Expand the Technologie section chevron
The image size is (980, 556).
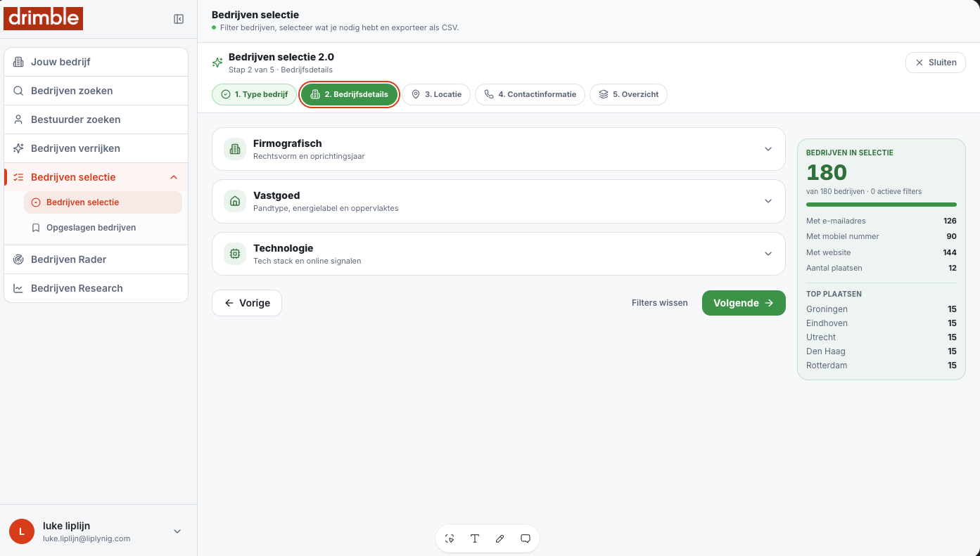768,254
